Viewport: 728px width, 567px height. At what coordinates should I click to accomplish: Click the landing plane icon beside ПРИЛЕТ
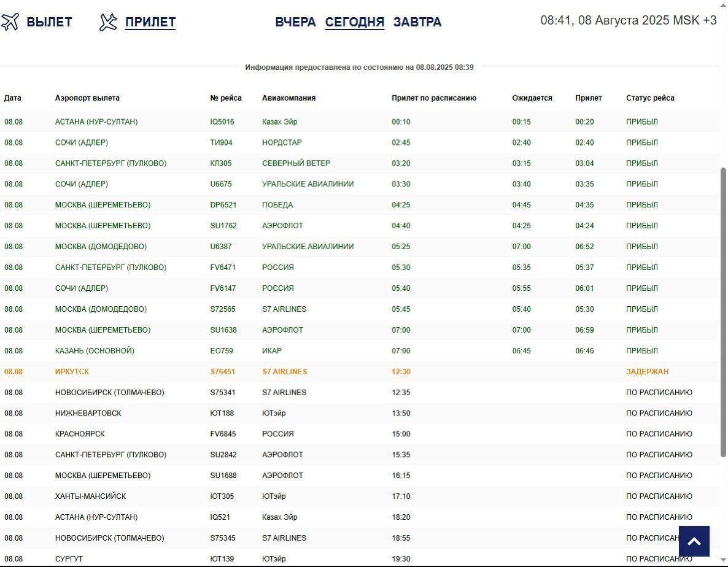[x=108, y=22]
